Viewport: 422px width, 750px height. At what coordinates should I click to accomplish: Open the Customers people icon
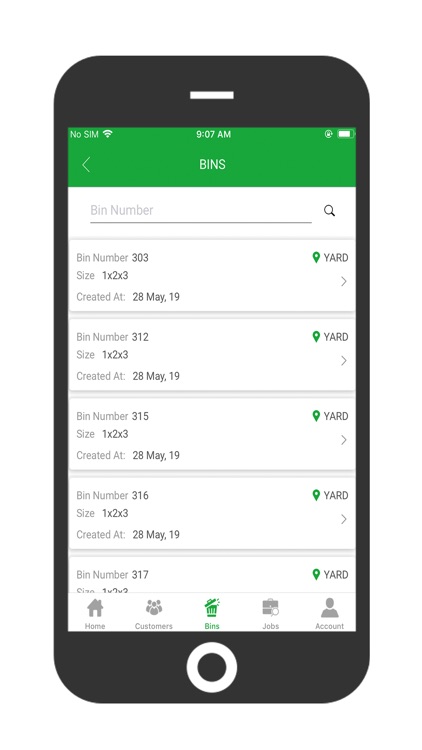(154, 608)
